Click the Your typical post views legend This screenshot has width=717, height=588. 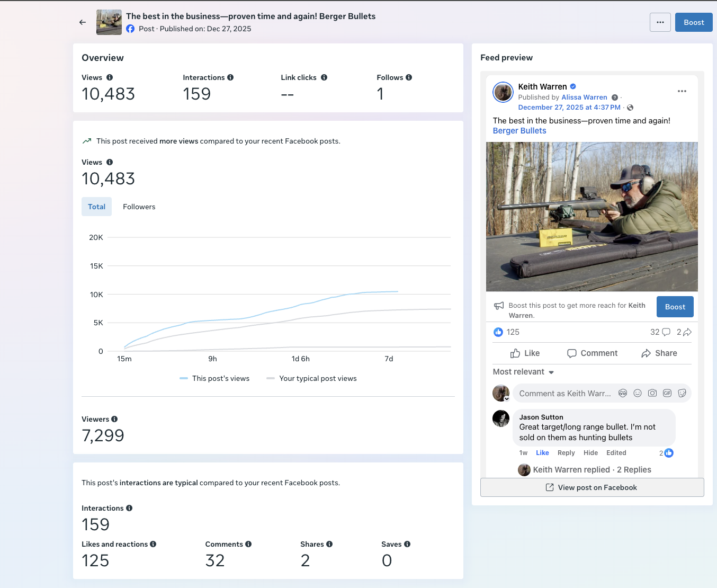[x=311, y=378]
